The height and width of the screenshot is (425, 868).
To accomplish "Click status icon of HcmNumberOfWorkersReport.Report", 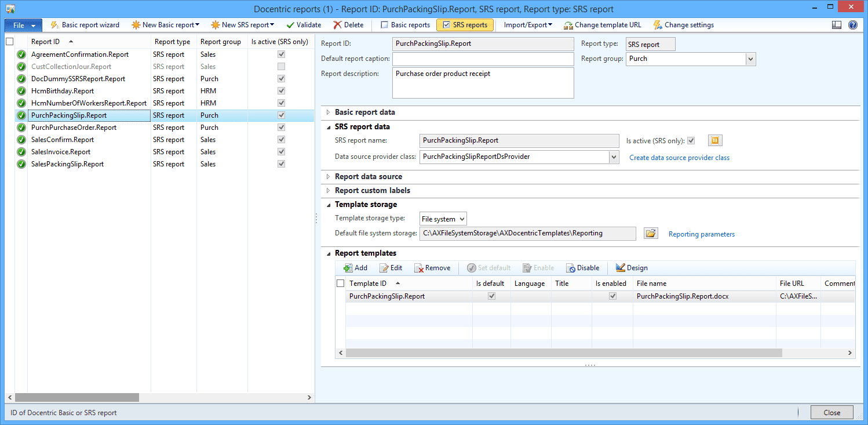I will tap(21, 103).
